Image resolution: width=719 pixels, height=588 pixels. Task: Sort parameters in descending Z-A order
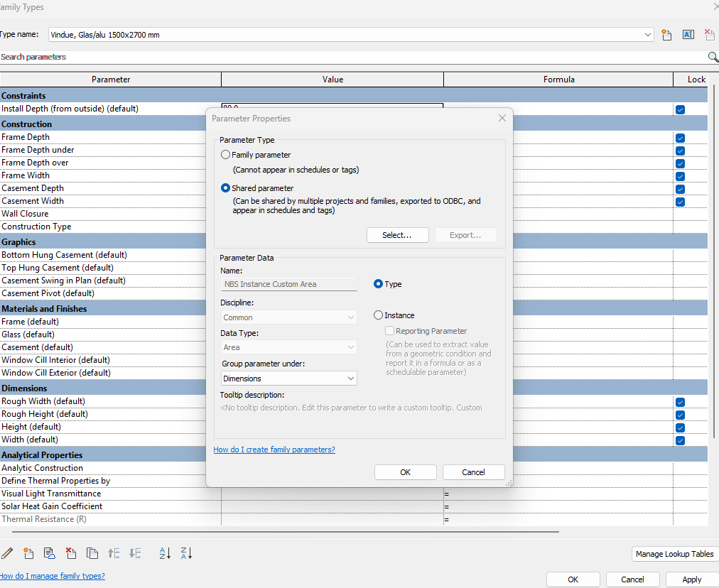pos(186,553)
